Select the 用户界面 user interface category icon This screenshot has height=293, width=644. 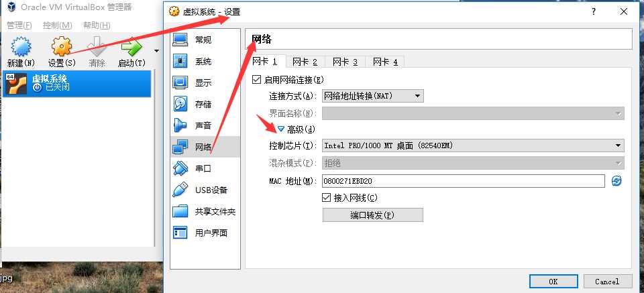click(180, 233)
